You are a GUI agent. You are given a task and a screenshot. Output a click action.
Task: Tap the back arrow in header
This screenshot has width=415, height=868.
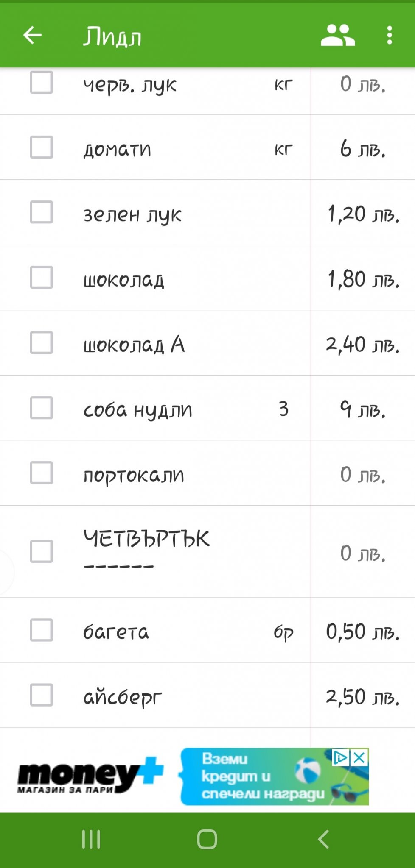[32, 35]
